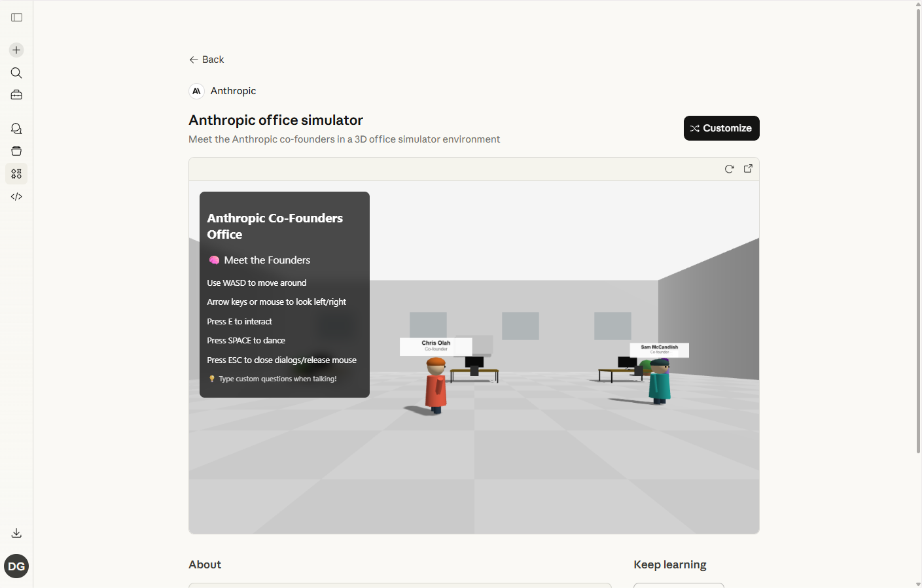
Task: Open the artifacts shapes icon
Action: click(x=16, y=174)
